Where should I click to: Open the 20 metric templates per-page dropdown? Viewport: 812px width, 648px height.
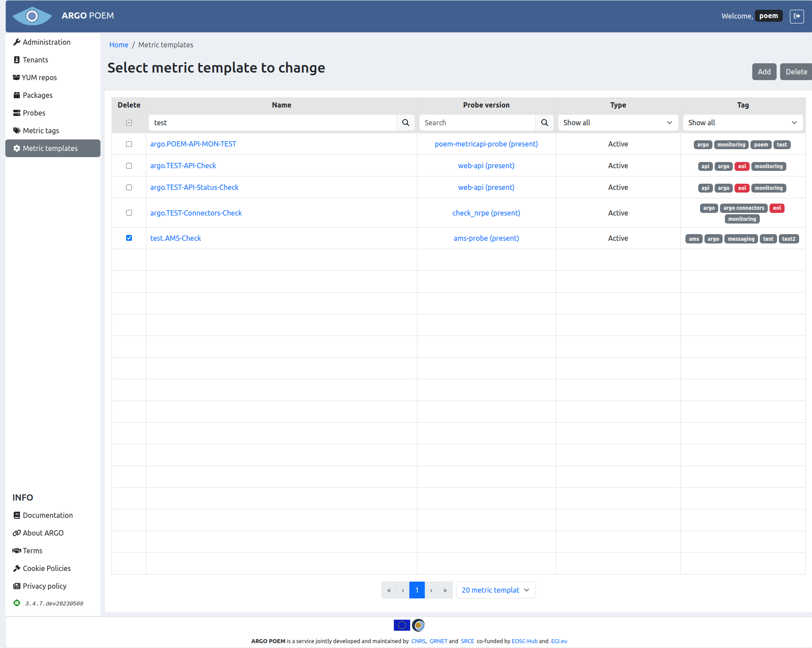496,590
